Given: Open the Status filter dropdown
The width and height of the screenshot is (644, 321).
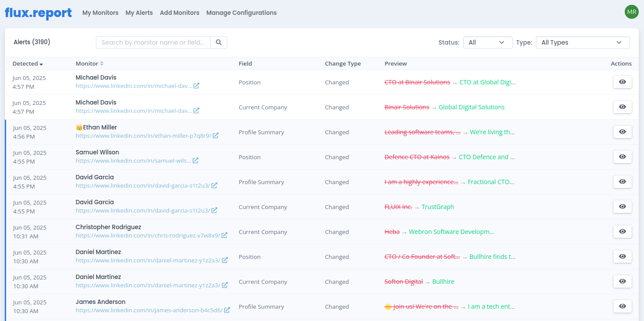Looking at the screenshot, I should pos(488,42).
